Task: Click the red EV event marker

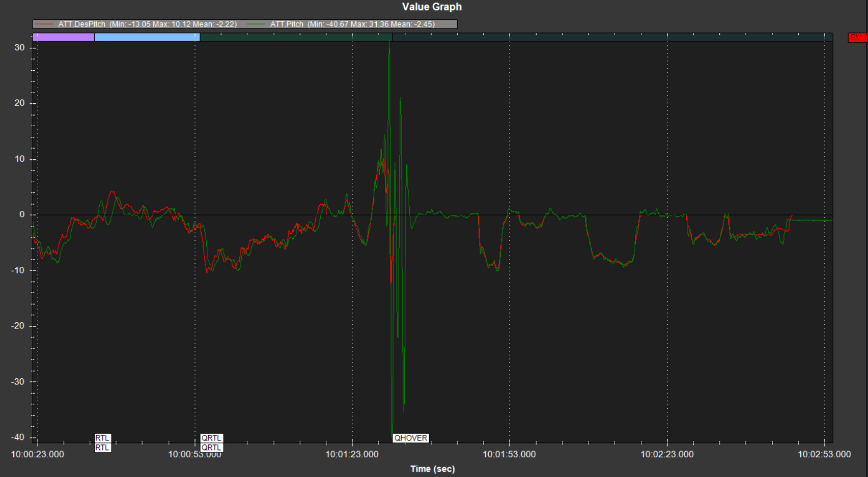Action: click(858, 38)
